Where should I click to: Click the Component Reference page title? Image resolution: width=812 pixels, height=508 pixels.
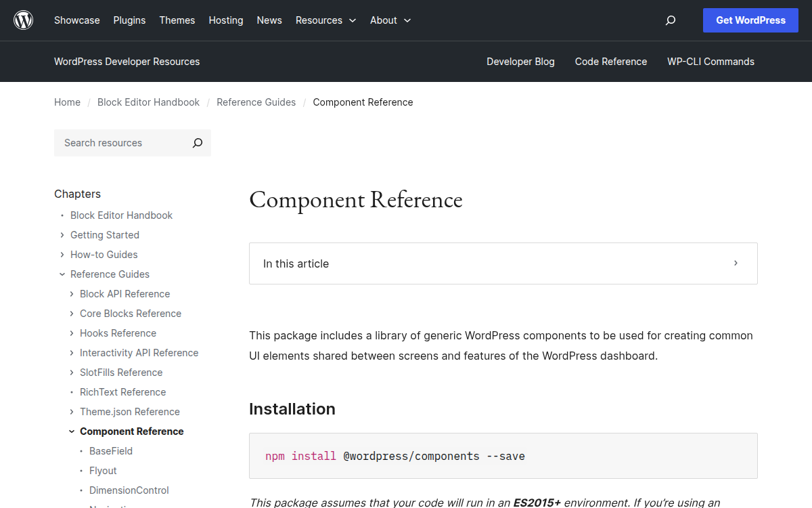coord(356,200)
